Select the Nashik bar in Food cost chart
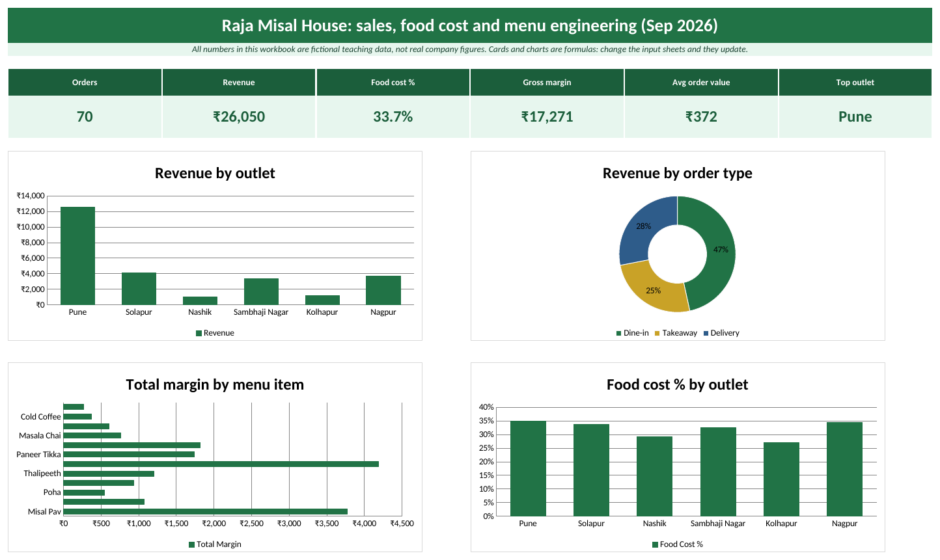Viewport: 940px width, 560px height. coord(654,476)
